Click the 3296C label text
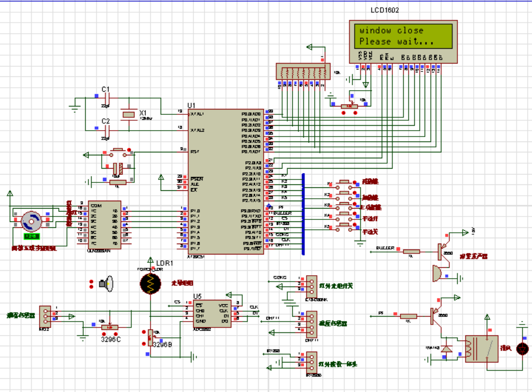The height and width of the screenshot is (392, 532). coord(110,339)
